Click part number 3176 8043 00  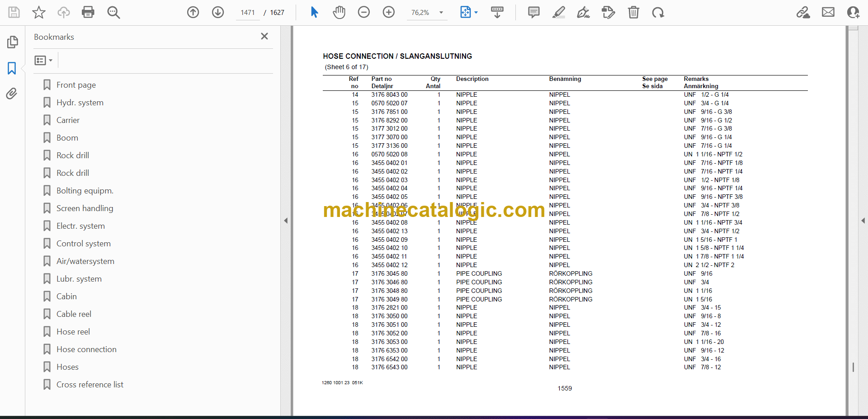(x=389, y=95)
